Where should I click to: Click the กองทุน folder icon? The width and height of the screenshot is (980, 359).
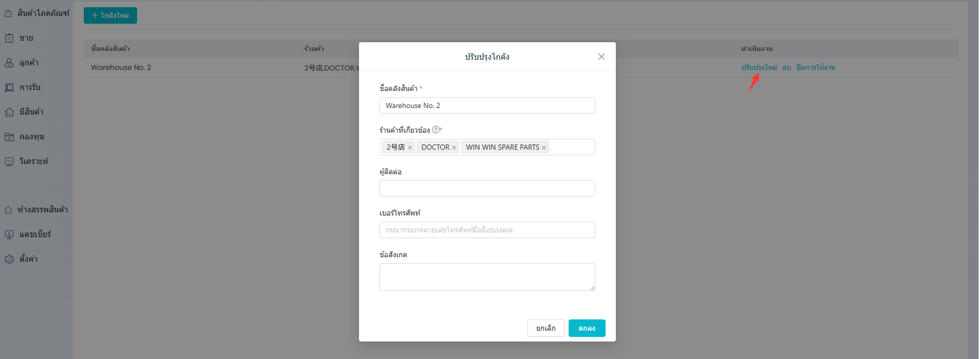coord(9,137)
